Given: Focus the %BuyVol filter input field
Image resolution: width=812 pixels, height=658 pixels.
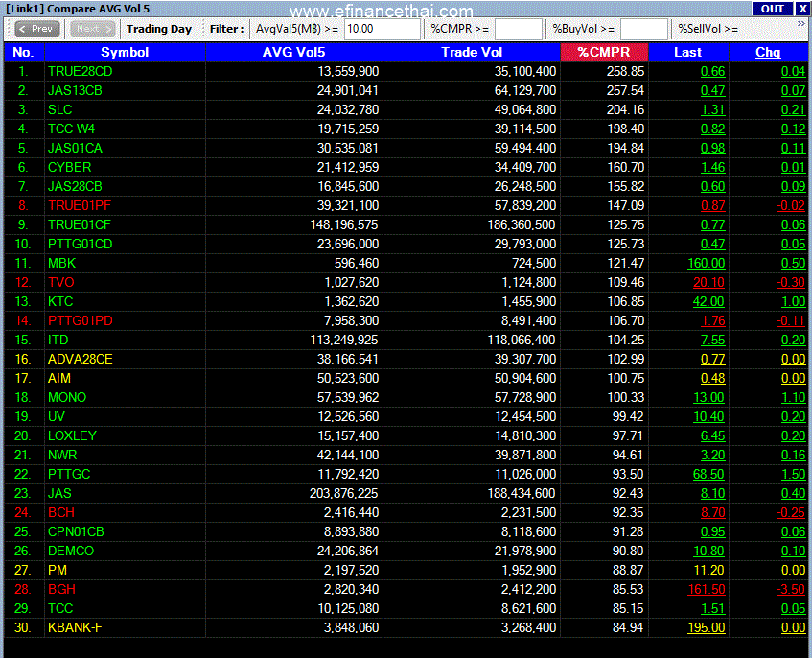Looking at the screenshot, I should point(643,29).
